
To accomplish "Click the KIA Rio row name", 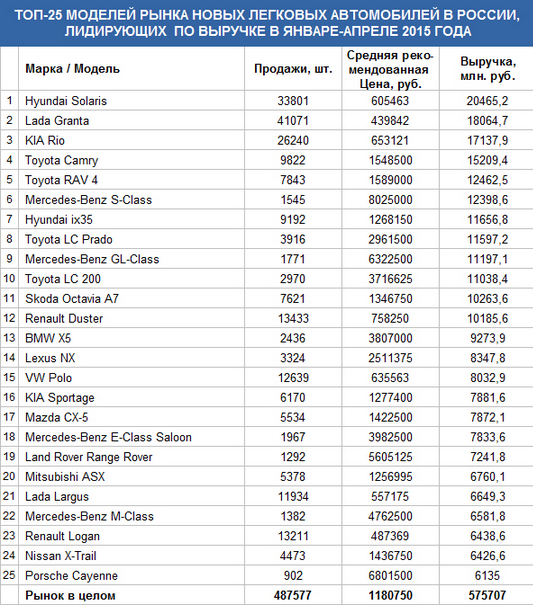I will [x=45, y=140].
